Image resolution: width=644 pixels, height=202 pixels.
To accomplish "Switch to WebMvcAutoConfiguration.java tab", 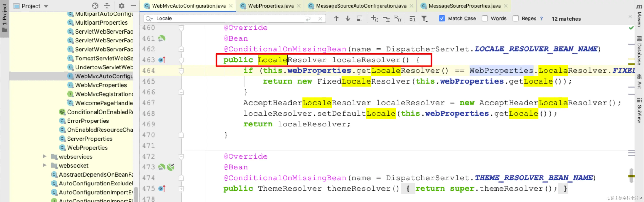I will click(188, 6).
